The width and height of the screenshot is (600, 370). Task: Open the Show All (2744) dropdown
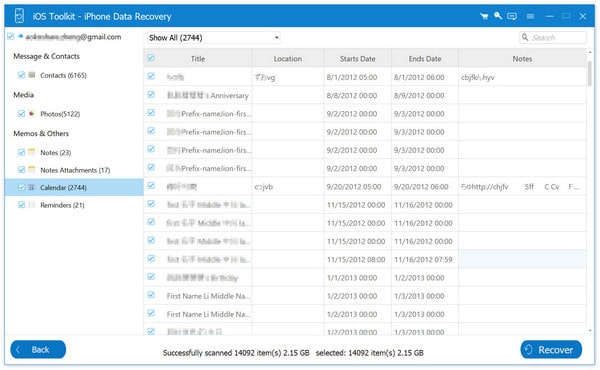coord(214,37)
